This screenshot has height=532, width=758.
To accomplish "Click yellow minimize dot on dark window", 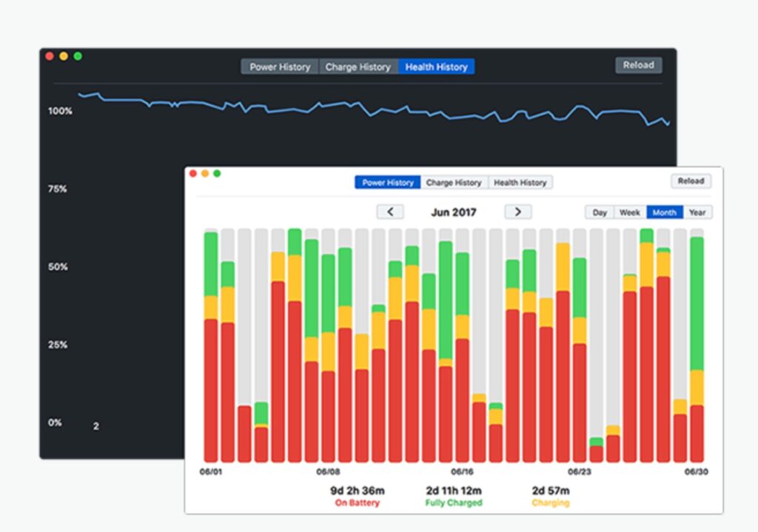I will click(x=64, y=56).
